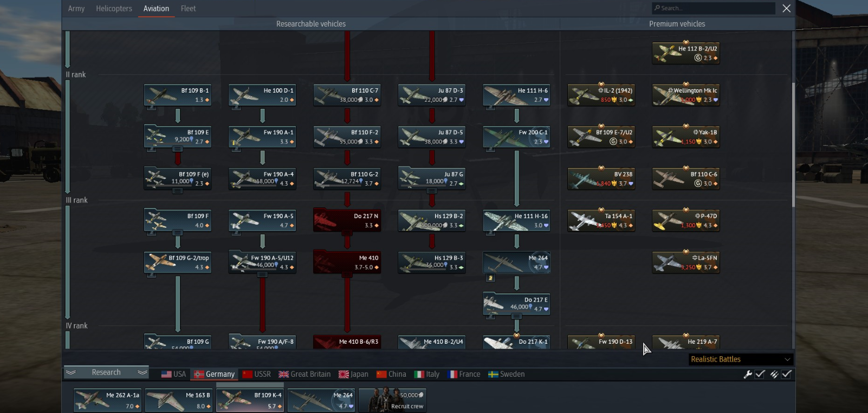Switch to the Fleet tab

[188, 9]
